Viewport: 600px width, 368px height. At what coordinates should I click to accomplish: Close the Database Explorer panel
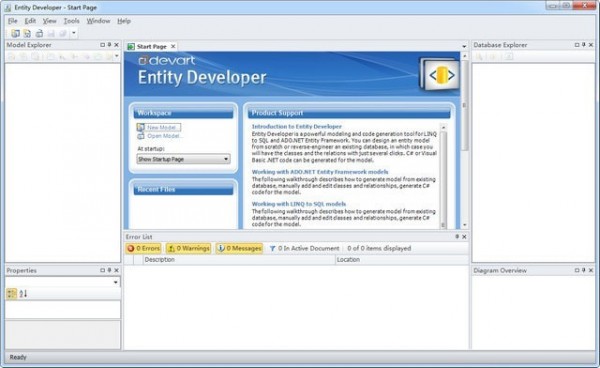coord(591,45)
